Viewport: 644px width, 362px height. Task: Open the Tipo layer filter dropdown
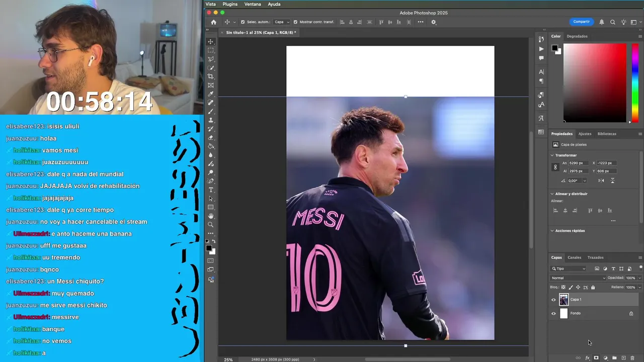point(569,268)
